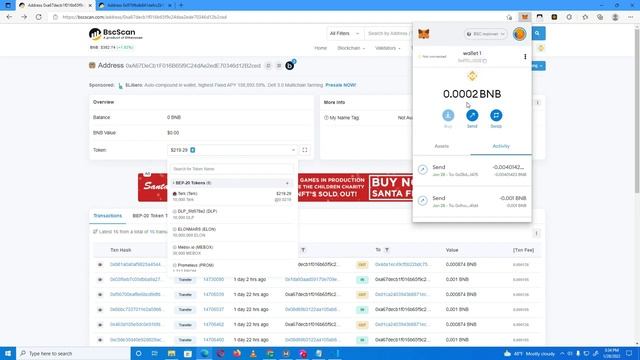Select the DLP token entry
Image resolution: width=640 pixels, height=360 pixels.
pyautogui.click(x=231, y=214)
